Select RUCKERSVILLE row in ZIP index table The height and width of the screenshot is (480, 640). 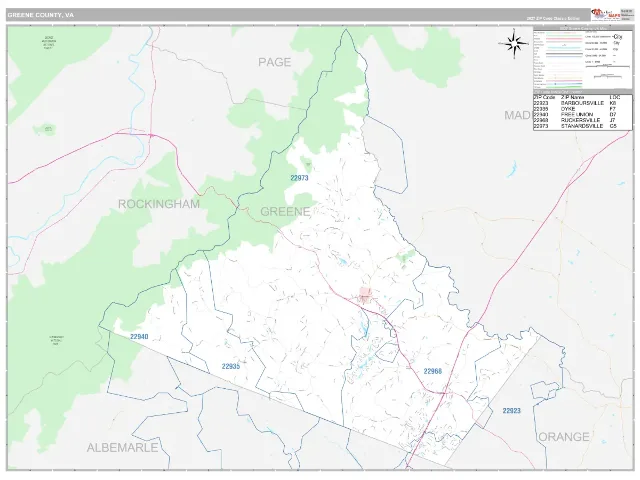click(582, 121)
